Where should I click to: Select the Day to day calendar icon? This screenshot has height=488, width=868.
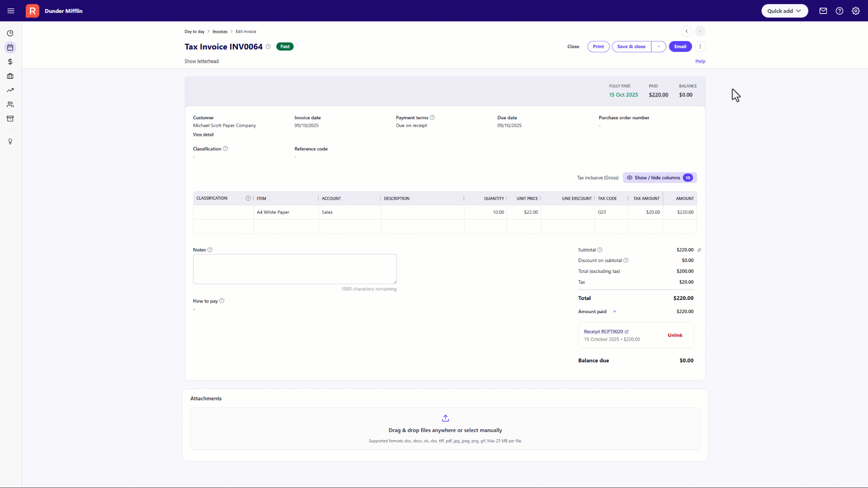click(x=10, y=47)
